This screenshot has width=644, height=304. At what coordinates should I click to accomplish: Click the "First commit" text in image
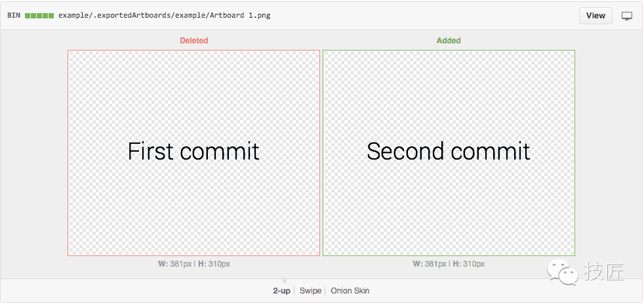click(193, 152)
